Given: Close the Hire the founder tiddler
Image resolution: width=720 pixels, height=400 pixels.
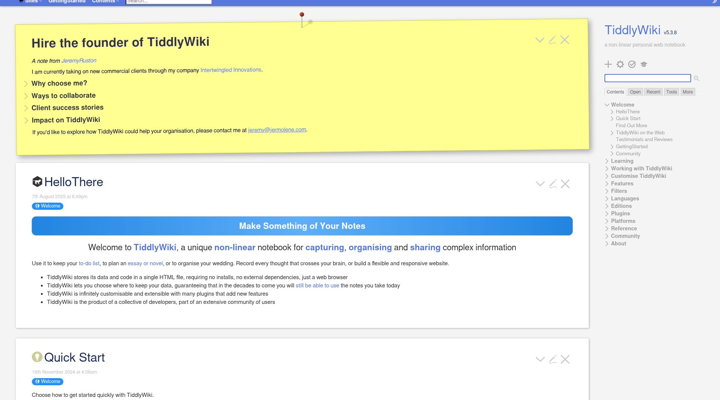Looking at the screenshot, I should [565, 40].
